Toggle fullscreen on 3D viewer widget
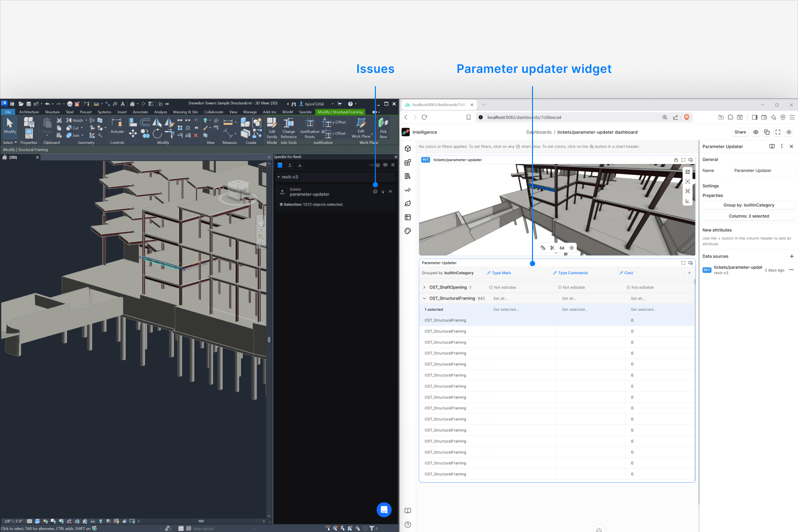 [683, 160]
